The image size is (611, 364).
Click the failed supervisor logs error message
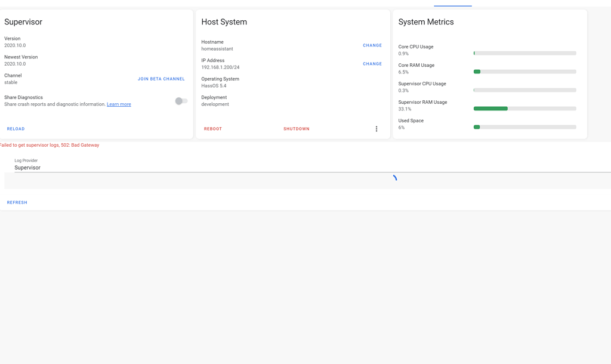coord(50,145)
